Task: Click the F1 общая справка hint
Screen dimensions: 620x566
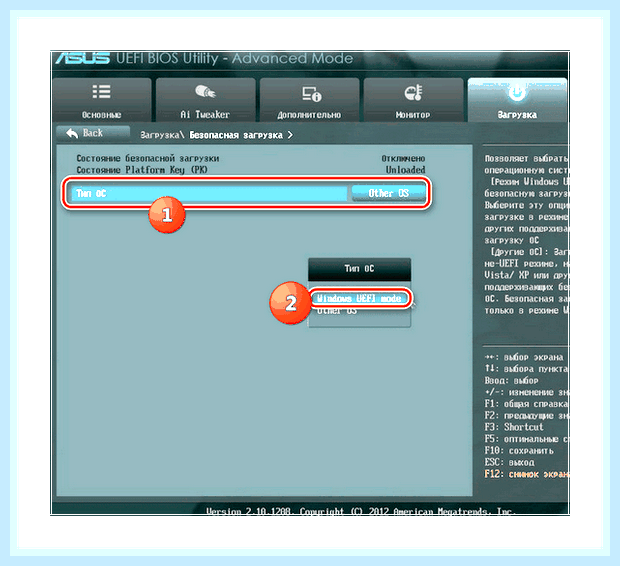Action: click(526, 404)
